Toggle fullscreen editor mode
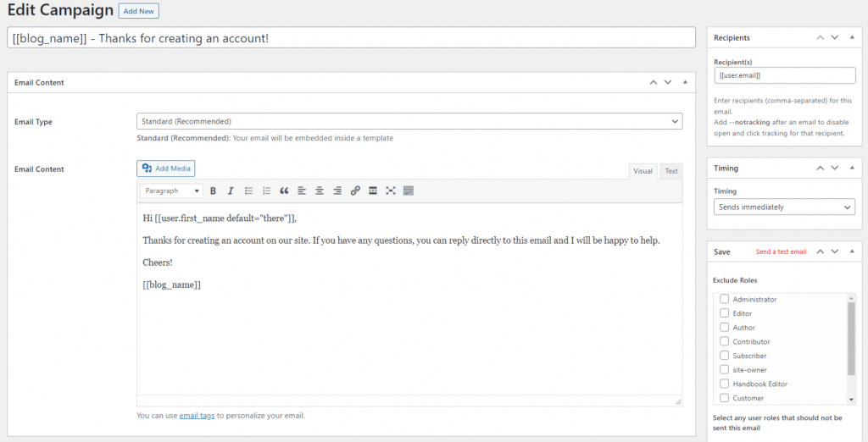This screenshot has height=442, width=868. point(391,191)
